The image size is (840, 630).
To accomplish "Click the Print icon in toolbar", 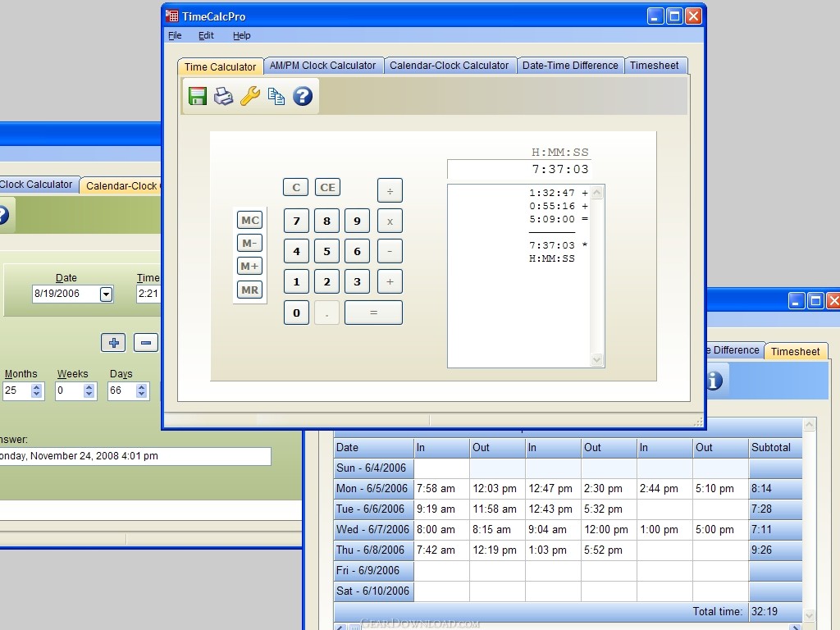I will 223,97.
